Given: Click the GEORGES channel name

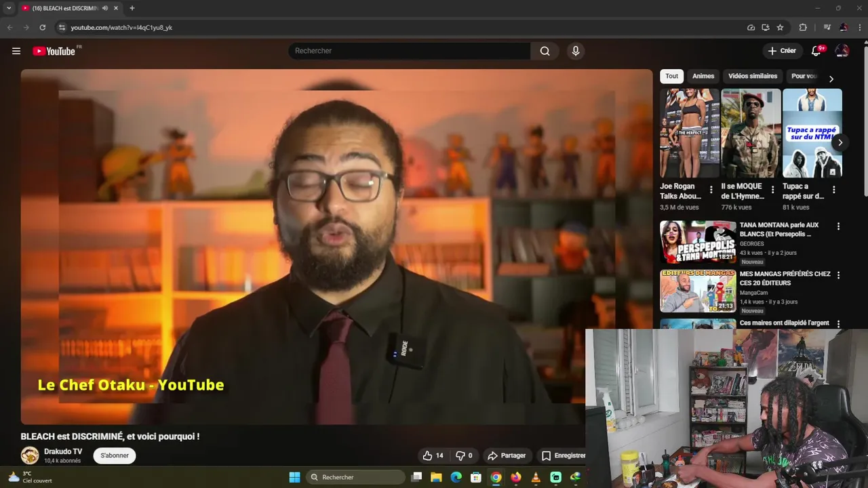Looking at the screenshot, I should coord(751,243).
